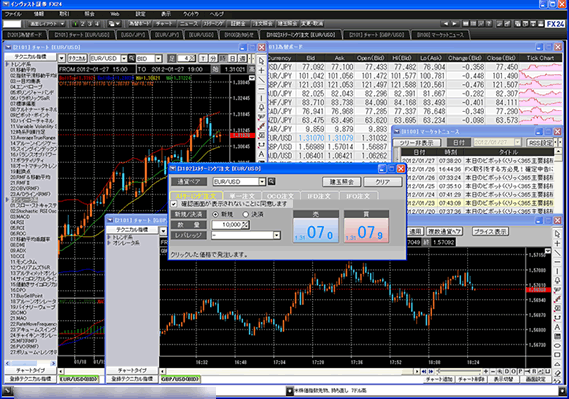Toggle weekly (週) timeframe in EUR/USD chart
The image size is (569, 399).
pos(242,58)
